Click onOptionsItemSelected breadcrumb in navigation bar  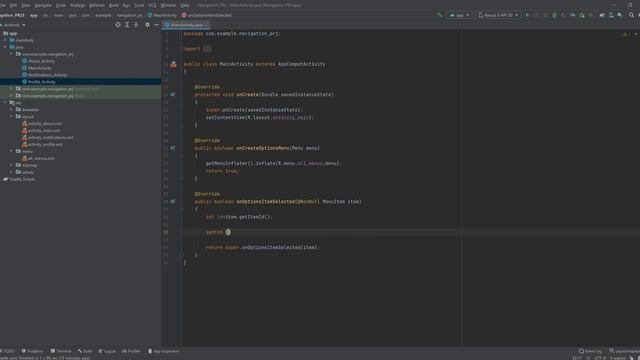click(207, 15)
